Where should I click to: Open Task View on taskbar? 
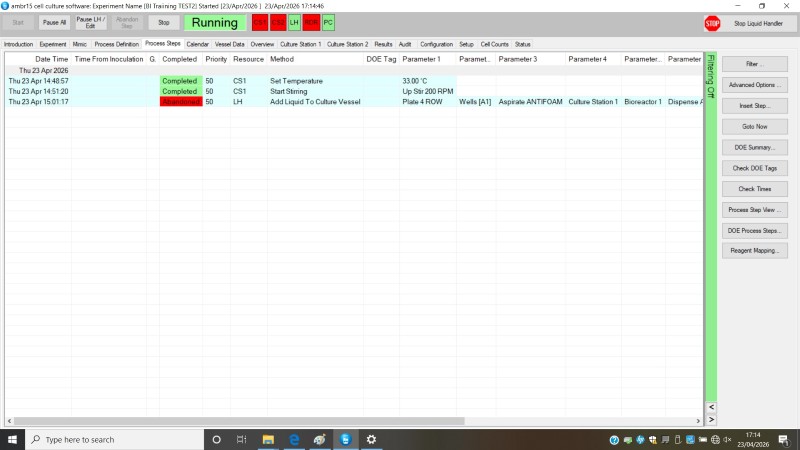click(x=241, y=439)
